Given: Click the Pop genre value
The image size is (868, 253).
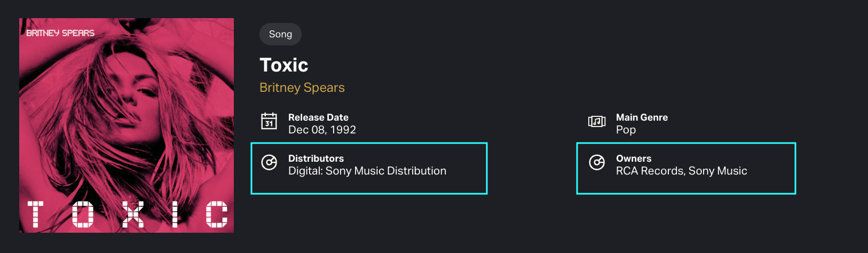Looking at the screenshot, I should (x=626, y=130).
